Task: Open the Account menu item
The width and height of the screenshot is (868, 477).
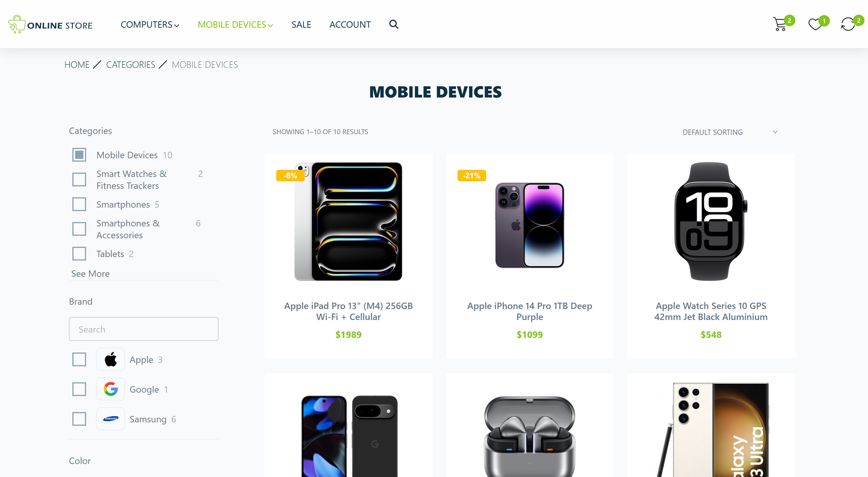Action: pyautogui.click(x=350, y=24)
